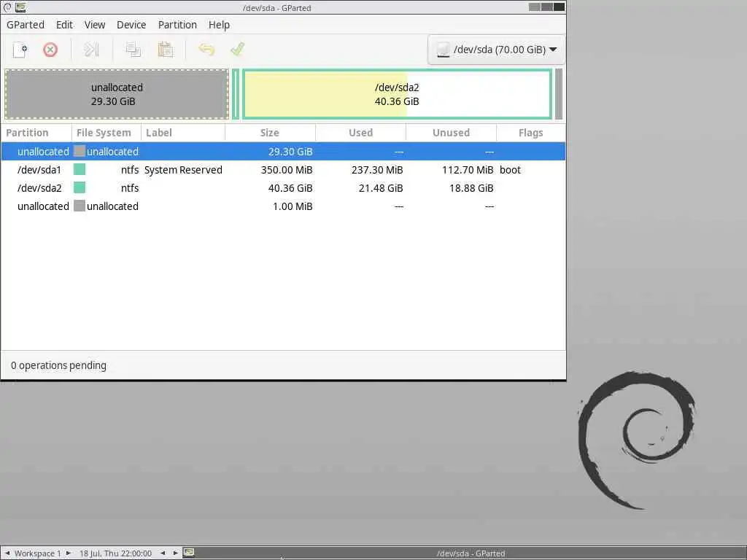The height and width of the screenshot is (560, 747).
Task: Activate the /dev/sda - GParted taskbar entry
Action: (x=471, y=553)
